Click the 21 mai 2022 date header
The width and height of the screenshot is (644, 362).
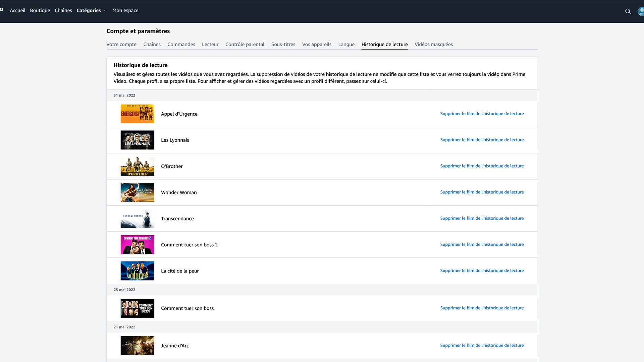[124, 327]
